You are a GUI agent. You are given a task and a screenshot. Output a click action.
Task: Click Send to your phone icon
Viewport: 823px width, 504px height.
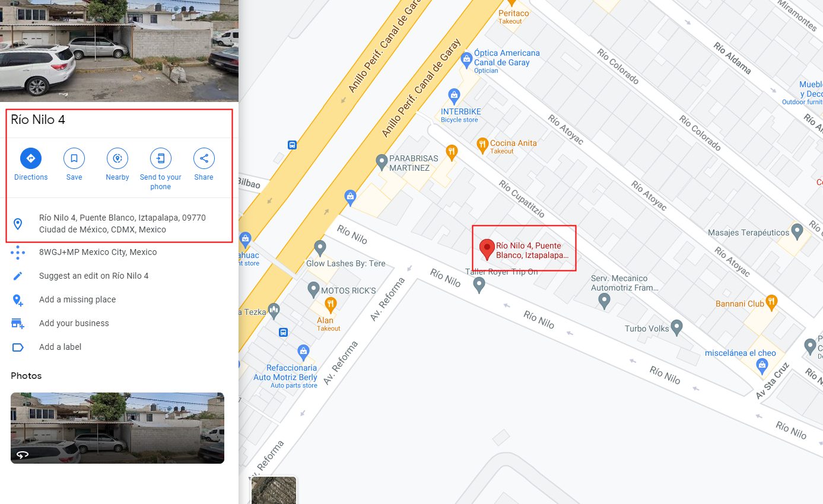(160, 158)
